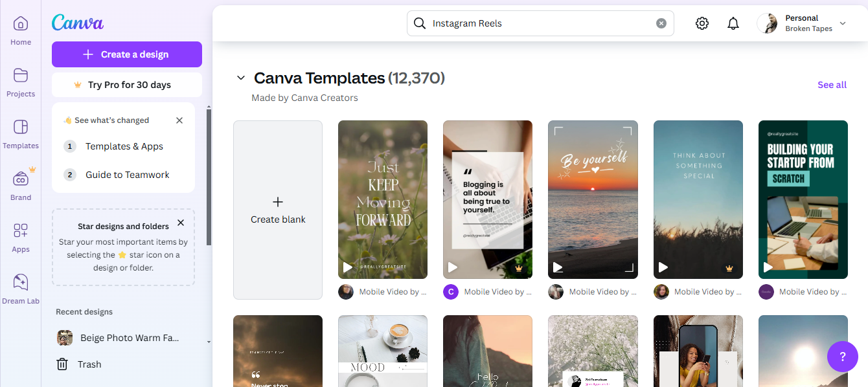Open the Dream Lab icon

point(21,282)
